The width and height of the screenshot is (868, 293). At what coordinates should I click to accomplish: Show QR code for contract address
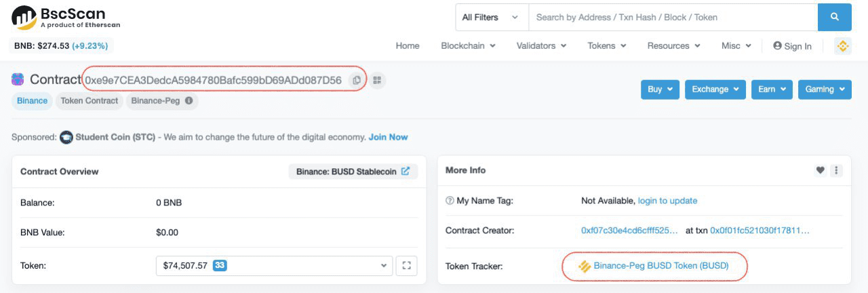[x=377, y=80]
